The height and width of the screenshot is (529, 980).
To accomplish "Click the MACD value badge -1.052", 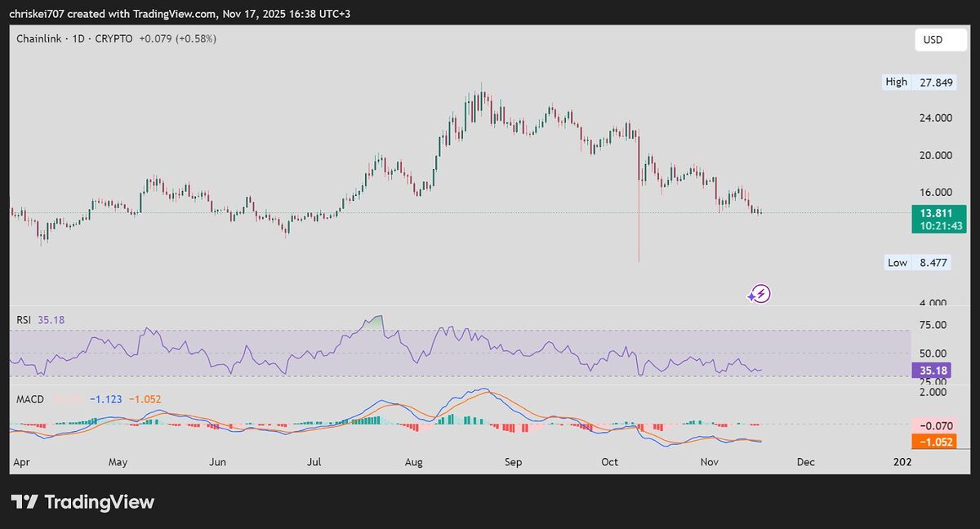I will 933,442.
